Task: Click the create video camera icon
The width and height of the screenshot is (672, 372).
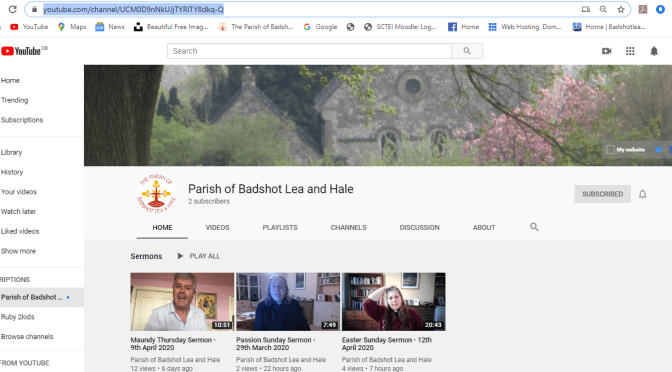Action: click(x=606, y=51)
